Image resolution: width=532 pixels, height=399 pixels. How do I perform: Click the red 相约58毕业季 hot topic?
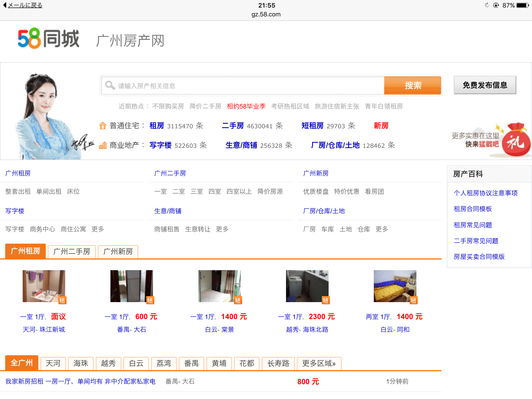(246, 106)
